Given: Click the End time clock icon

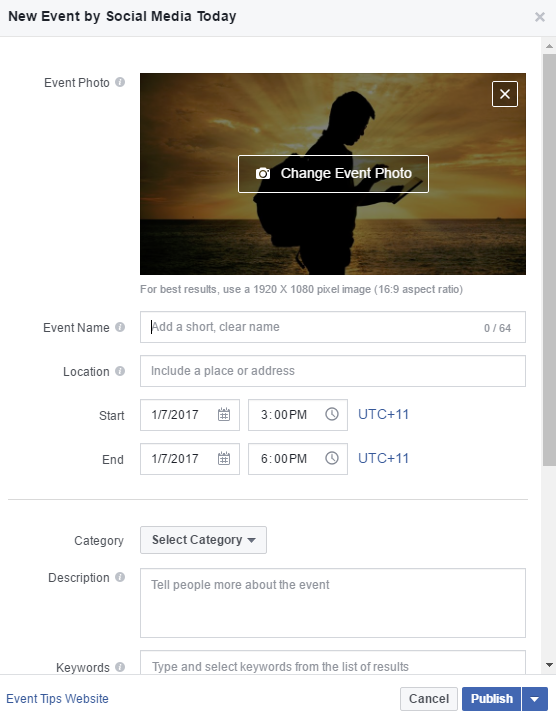Looking at the screenshot, I should pos(332,458).
